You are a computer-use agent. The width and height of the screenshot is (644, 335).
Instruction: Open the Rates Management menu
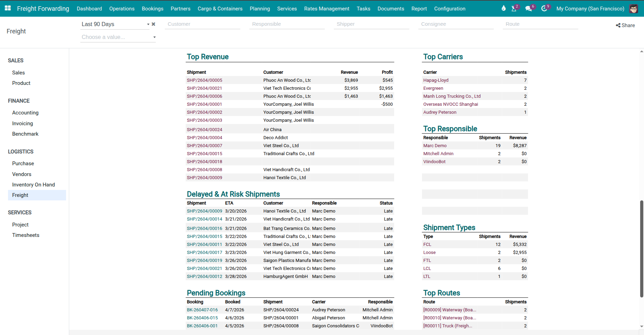(x=326, y=8)
